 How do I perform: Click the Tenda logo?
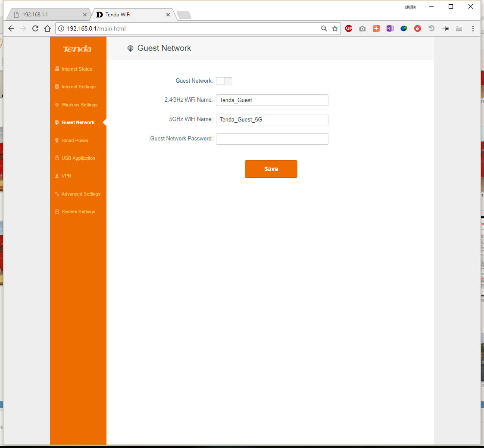click(77, 49)
